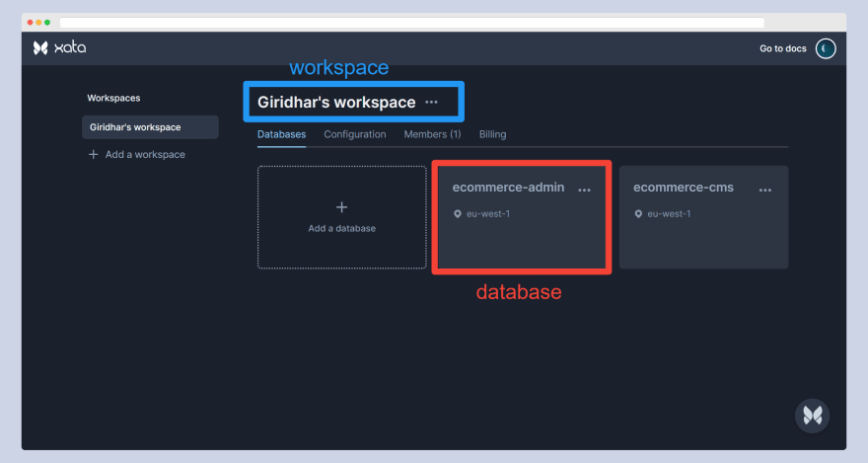Open the Billing tab

tap(492, 134)
